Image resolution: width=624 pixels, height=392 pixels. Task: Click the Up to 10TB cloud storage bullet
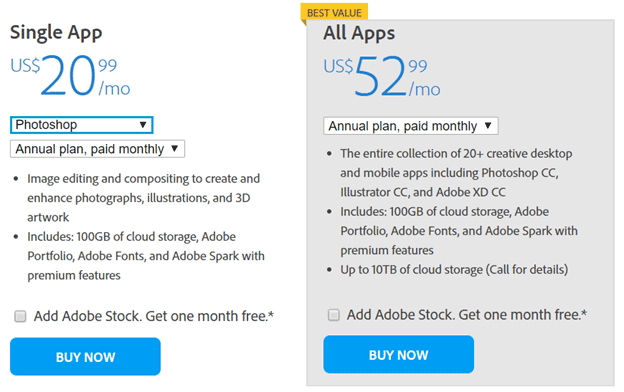[454, 270]
